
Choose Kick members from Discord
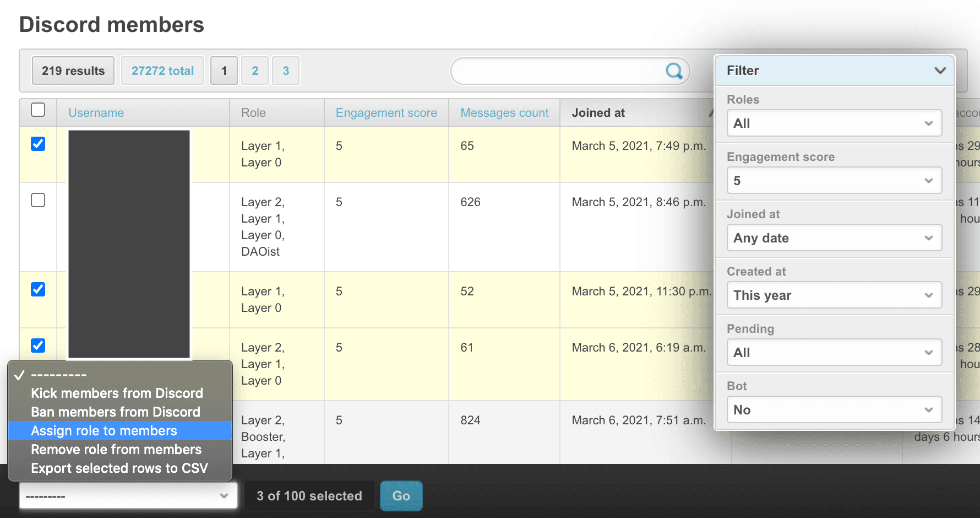pos(120,393)
